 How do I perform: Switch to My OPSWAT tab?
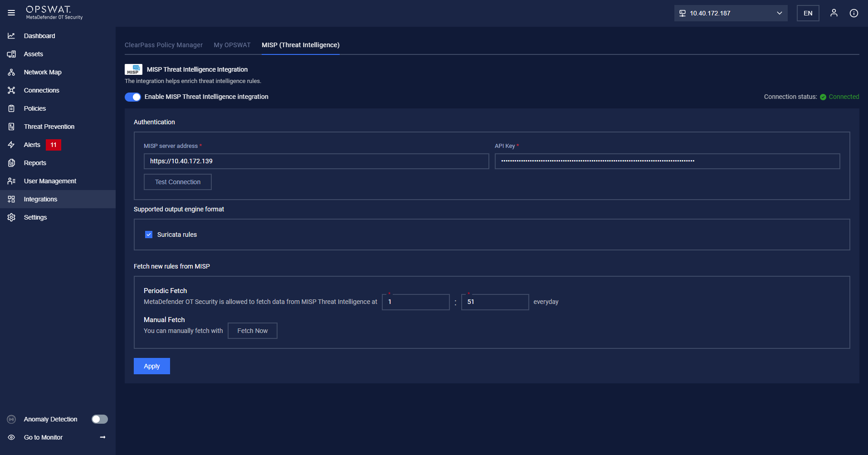tap(232, 45)
